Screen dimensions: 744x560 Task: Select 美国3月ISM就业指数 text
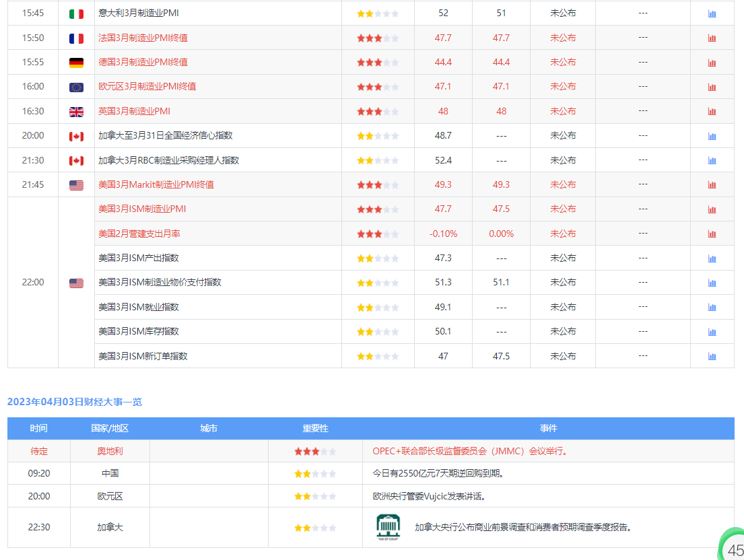click(139, 307)
